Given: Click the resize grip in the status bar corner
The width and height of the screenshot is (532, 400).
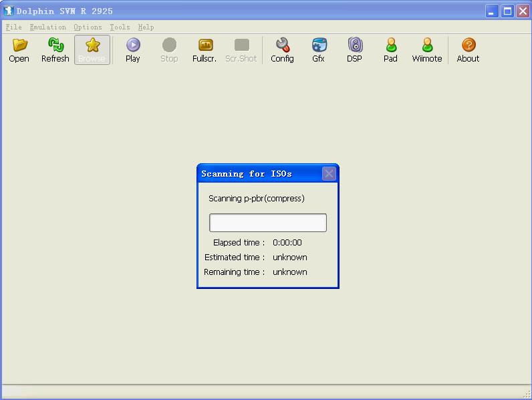Looking at the screenshot, I should (527, 394).
